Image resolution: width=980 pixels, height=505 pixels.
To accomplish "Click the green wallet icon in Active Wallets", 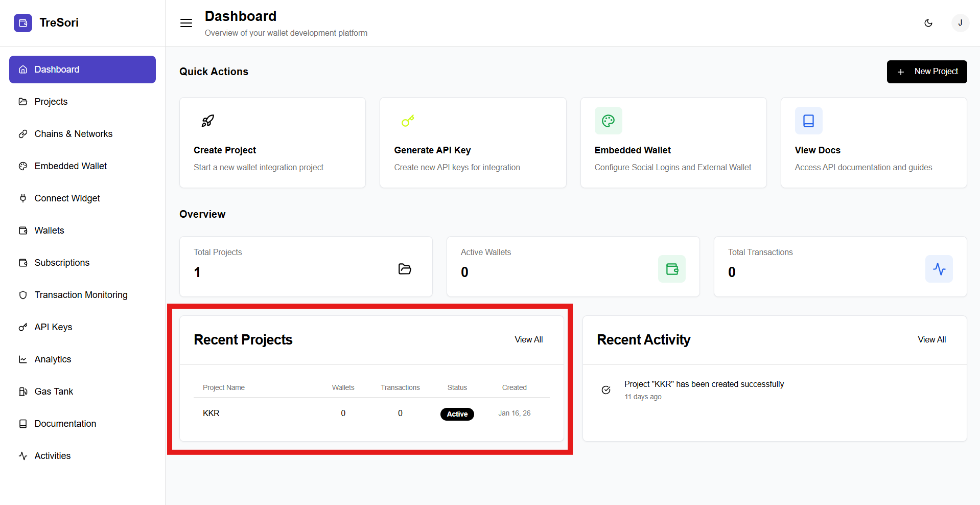I will pyautogui.click(x=672, y=269).
